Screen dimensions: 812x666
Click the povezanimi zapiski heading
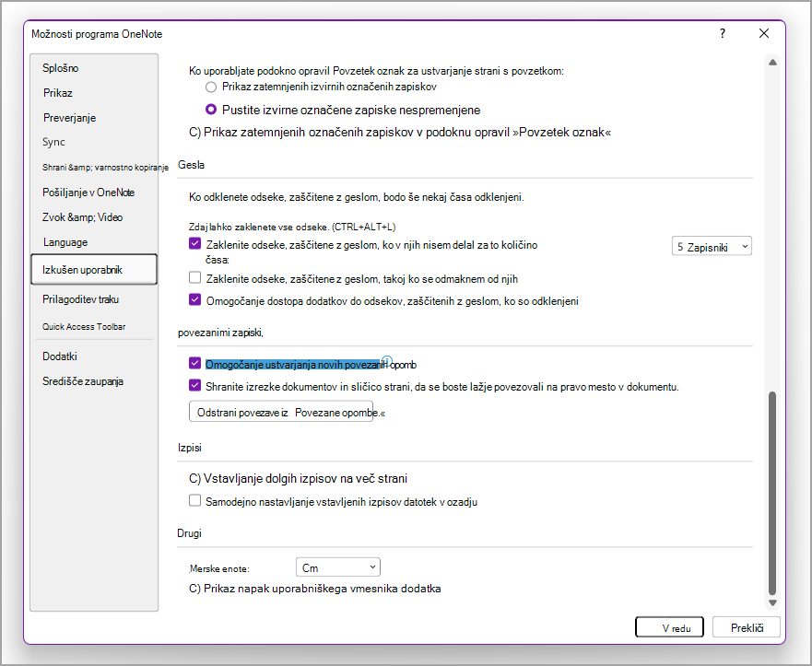click(220, 333)
